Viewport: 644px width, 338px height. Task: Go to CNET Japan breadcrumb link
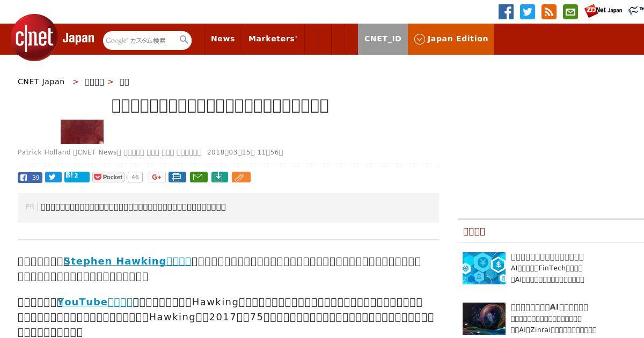[41, 82]
